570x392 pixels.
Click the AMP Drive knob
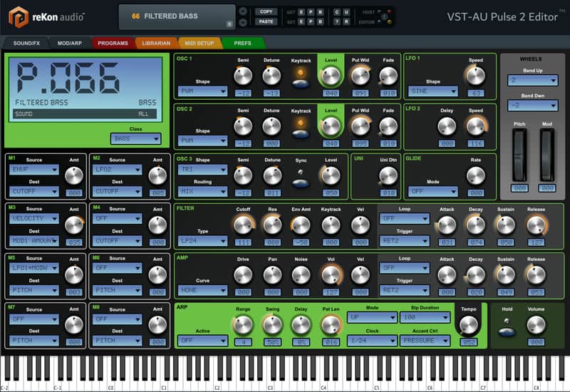(x=243, y=275)
